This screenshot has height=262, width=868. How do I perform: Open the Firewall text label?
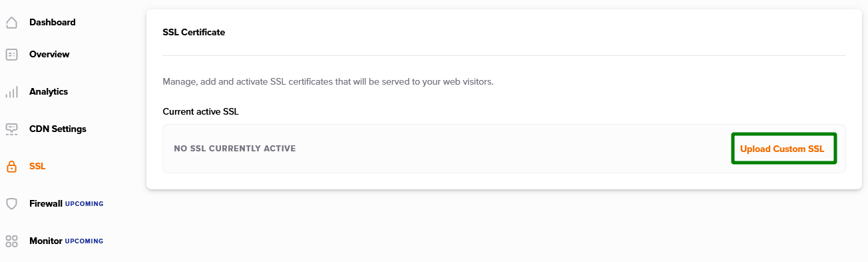[x=46, y=203]
